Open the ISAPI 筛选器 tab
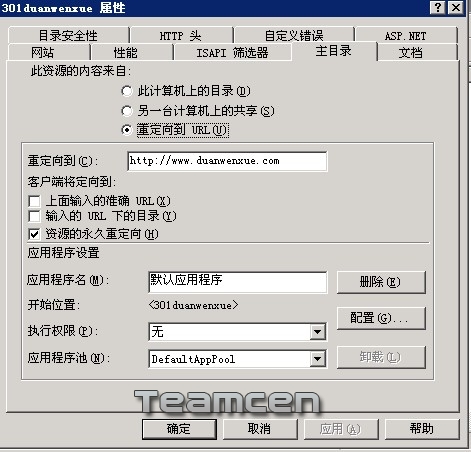The image size is (471, 452). pos(232,52)
